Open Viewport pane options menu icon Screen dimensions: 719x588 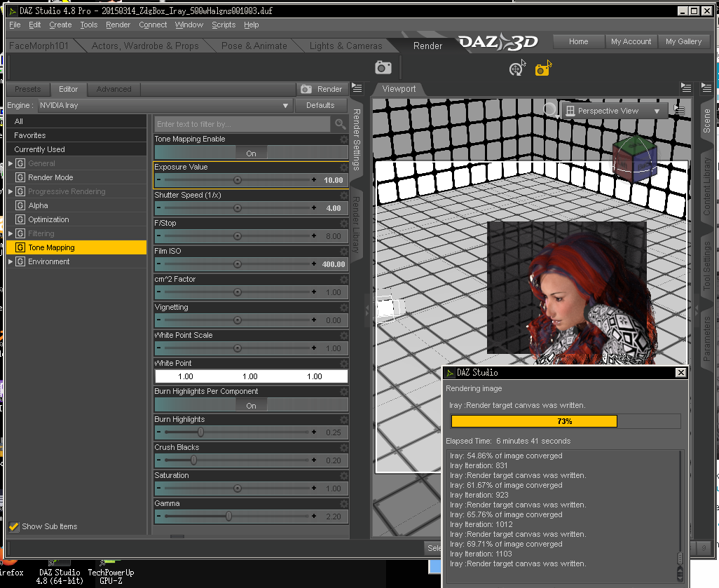pos(686,87)
